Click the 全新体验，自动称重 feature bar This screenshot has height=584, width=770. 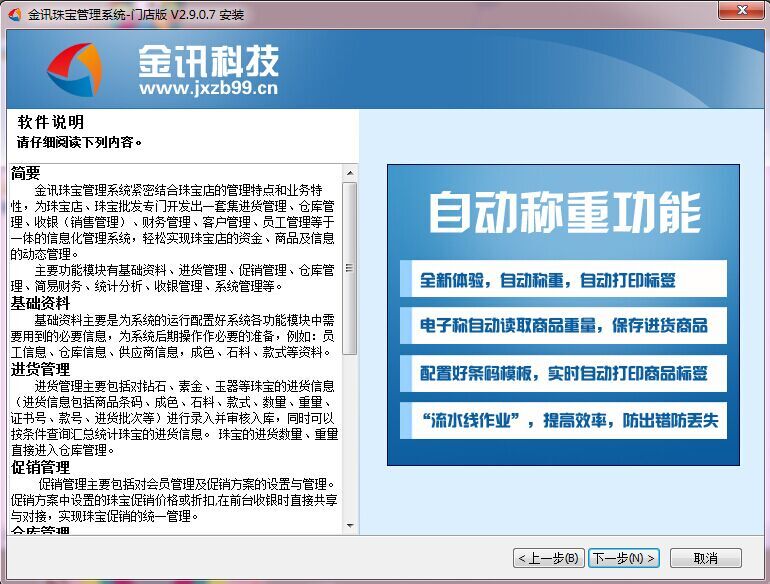coord(563,279)
